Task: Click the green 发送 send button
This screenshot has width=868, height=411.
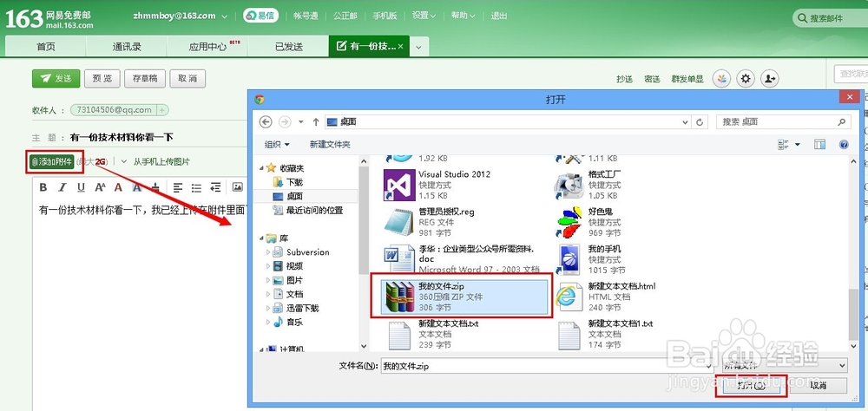Action: [56, 79]
